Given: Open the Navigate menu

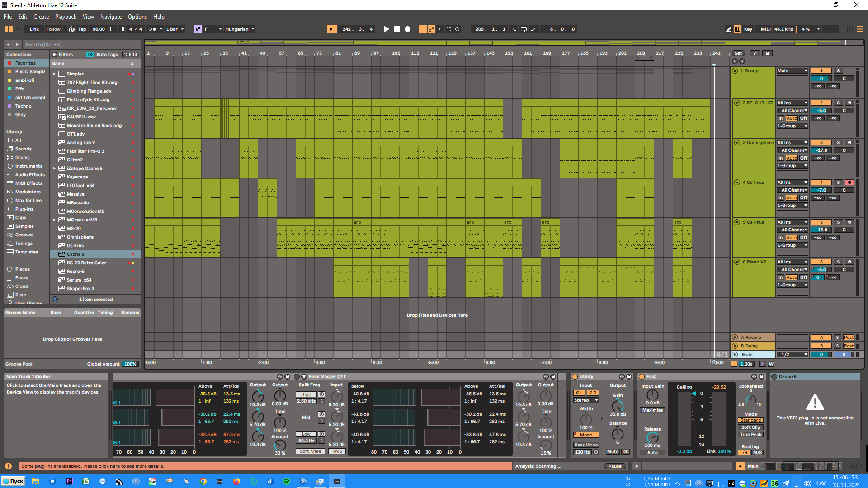Looking at the screenshot, I should [111, 17].
